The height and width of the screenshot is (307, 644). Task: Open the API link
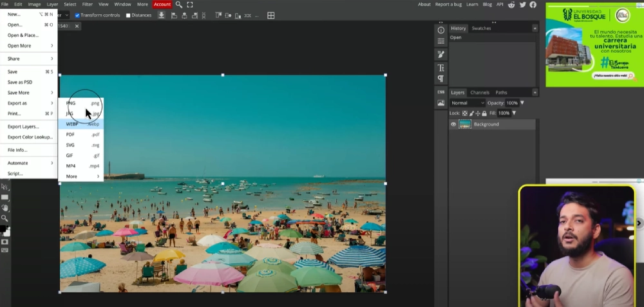pyautogui.click(x=500, y=5)
